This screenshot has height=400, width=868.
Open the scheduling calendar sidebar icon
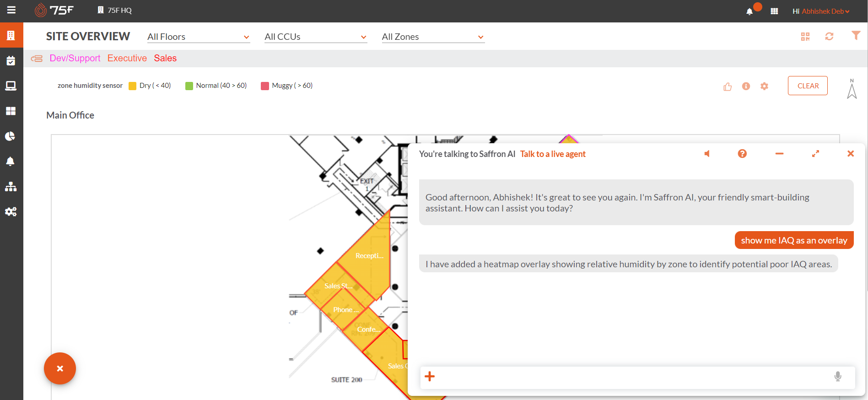(x=11, y=60)
